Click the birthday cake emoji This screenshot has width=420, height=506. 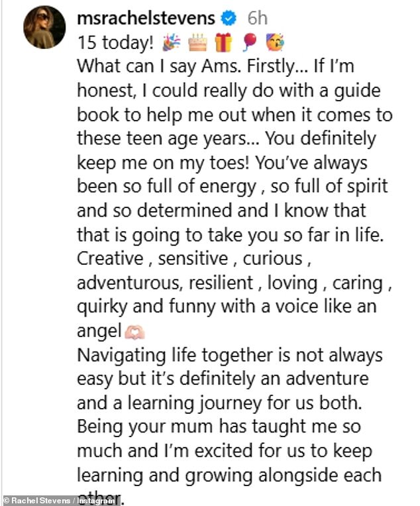click(x=197, y=42)
